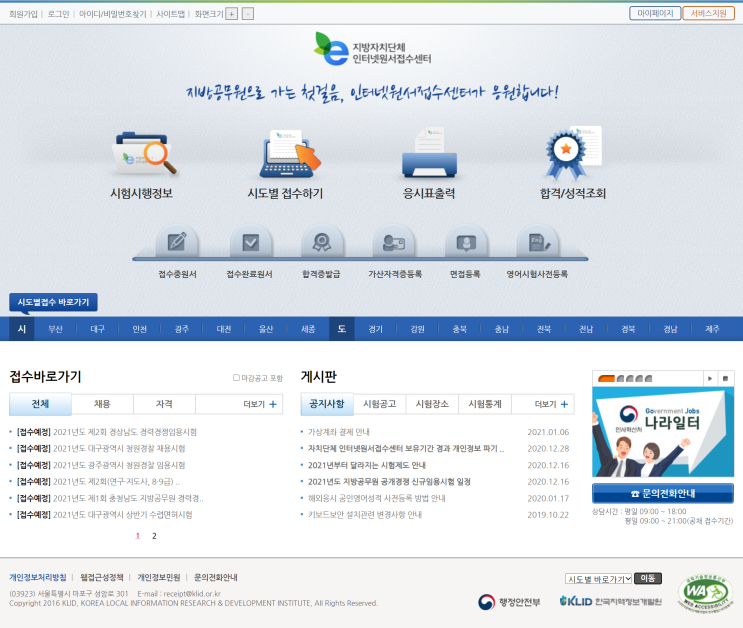Open footer 문의전화안내 link
The image size is (743, 628).
click(x=216, y=577)
